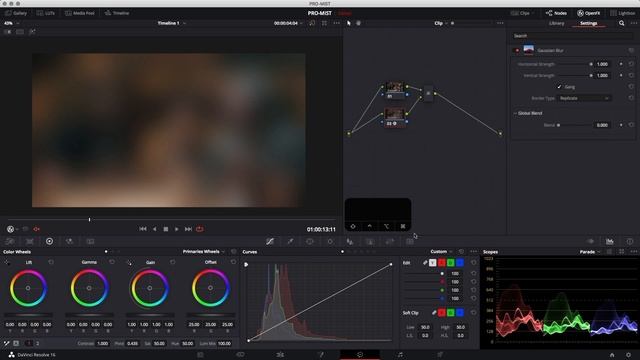Image resolution: width=640 pixels, height=360 pixels.
Task: Open the Primaries Wheels mode dropdown
Action: (x=204, y=251)
